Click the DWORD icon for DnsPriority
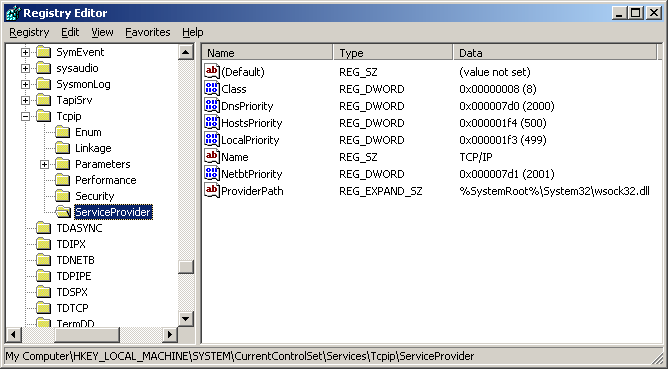 [212, 105]
